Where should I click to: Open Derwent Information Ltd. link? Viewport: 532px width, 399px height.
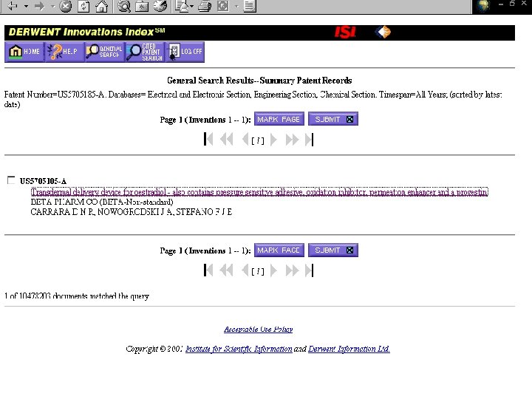click(349, 349)
